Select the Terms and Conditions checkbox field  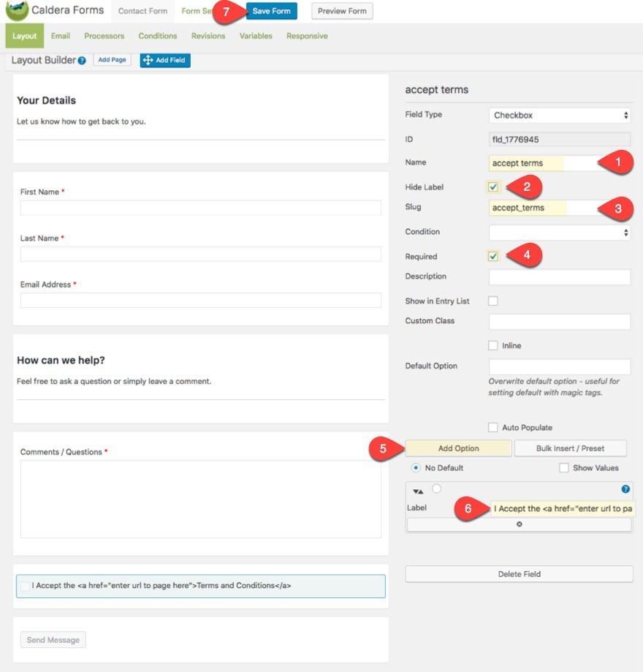[x=200, y=586]
